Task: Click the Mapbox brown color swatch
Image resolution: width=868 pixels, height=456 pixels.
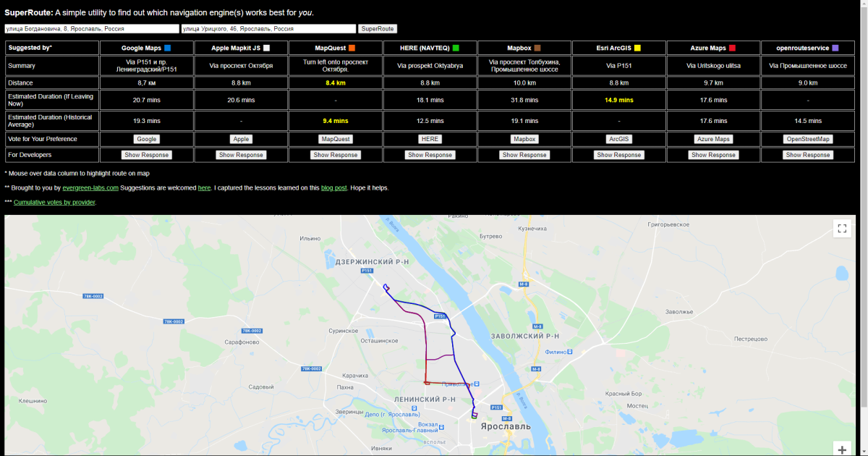Action: point(537,48)
